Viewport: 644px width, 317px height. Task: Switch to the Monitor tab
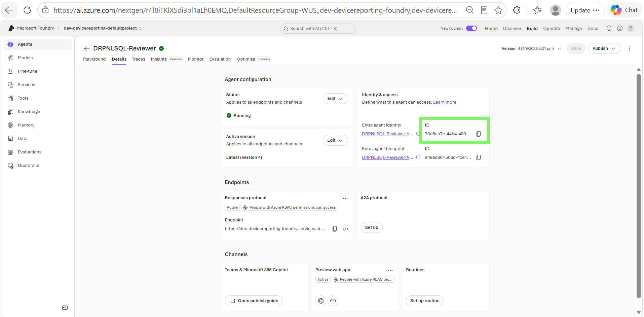tap(196, 59)
